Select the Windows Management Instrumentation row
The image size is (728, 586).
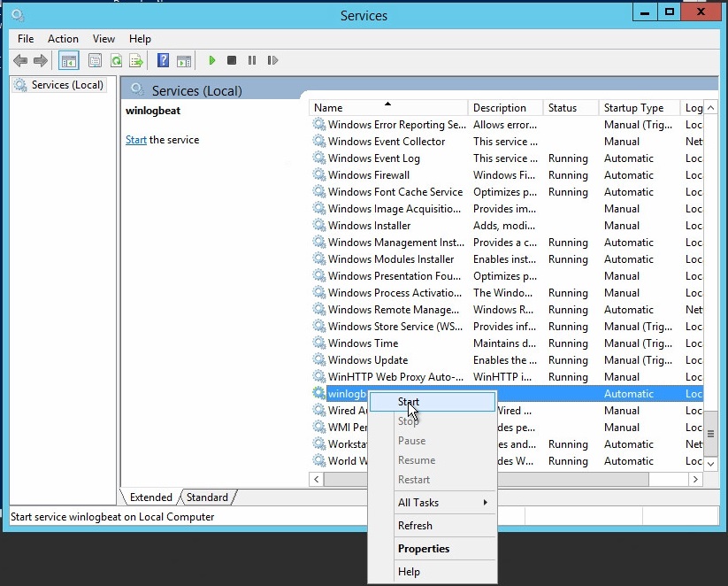[x=506, y=243]
